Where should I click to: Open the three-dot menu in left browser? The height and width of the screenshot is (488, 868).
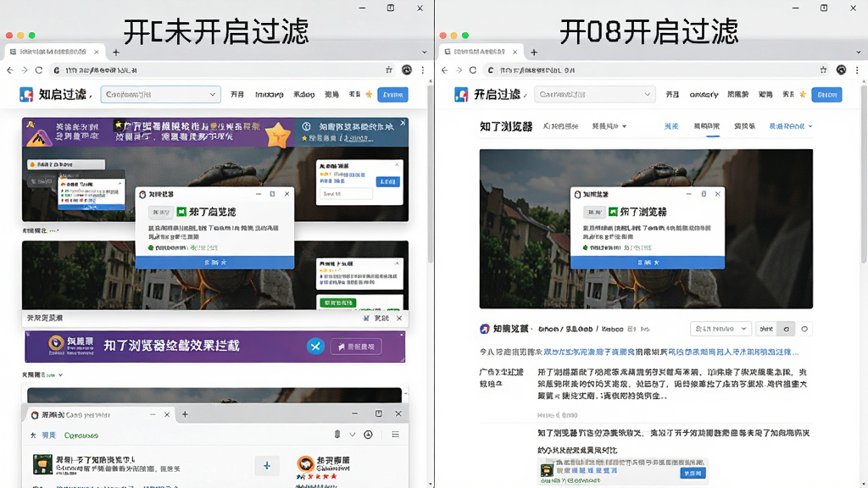[x=423, y=69]
